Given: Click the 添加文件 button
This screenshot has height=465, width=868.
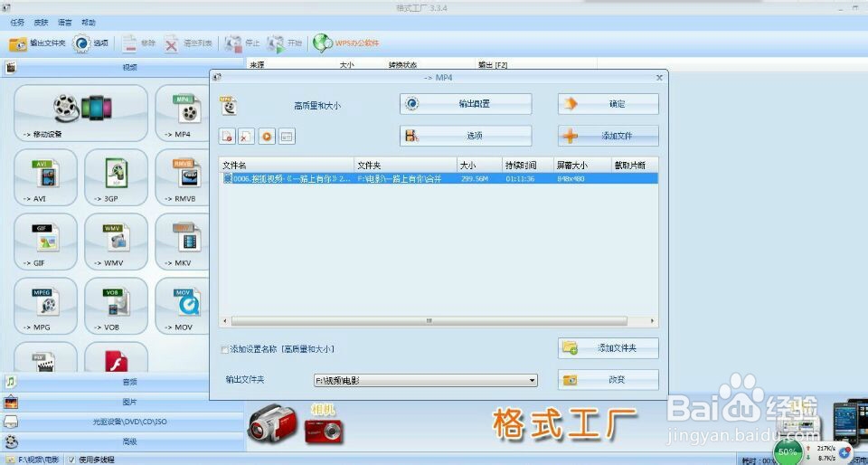Looking at the screenshot, I should click(609, 136).
